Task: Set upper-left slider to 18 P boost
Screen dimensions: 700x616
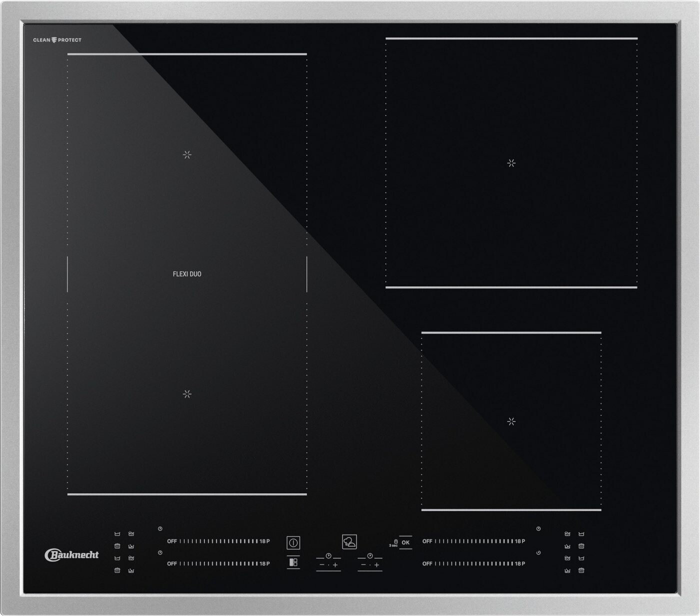Action: (264, 541)
